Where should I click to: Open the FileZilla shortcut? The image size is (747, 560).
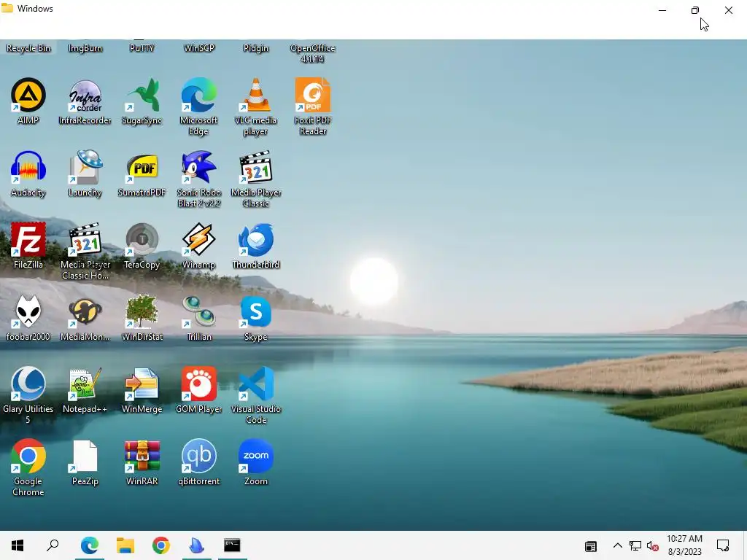(x=28, y=246)
